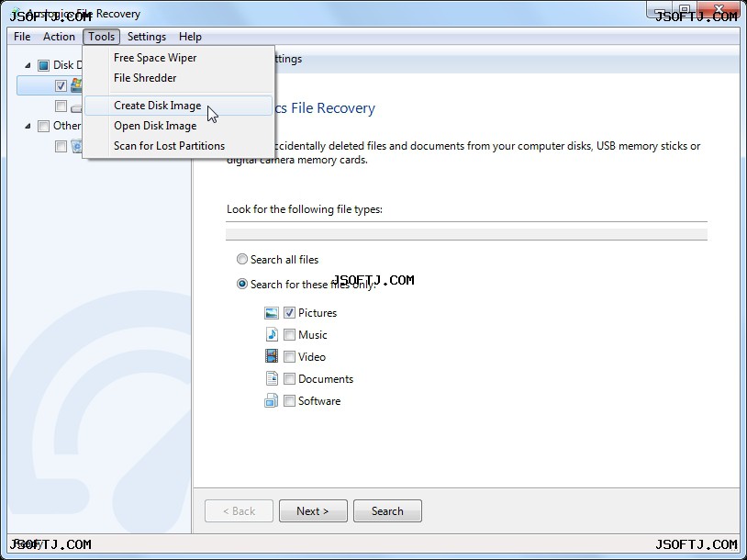Viewport: 747px width, 560px height.
Task: Open the Action menu
Action: point(59,37)
